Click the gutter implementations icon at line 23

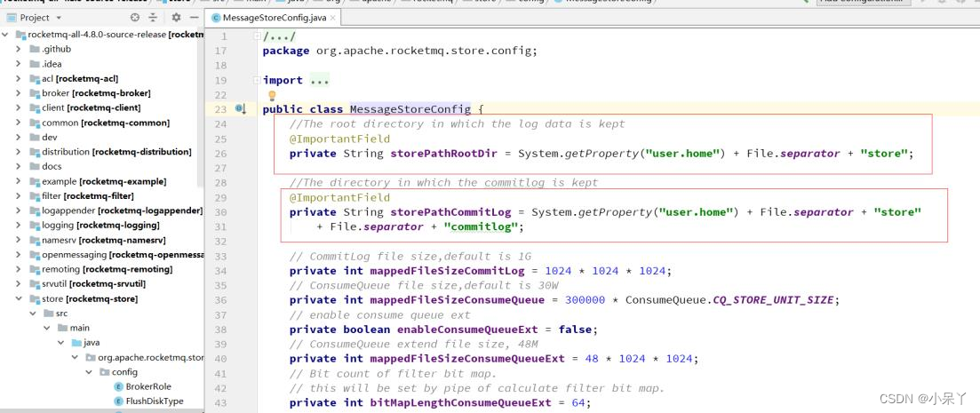[241, 109]
